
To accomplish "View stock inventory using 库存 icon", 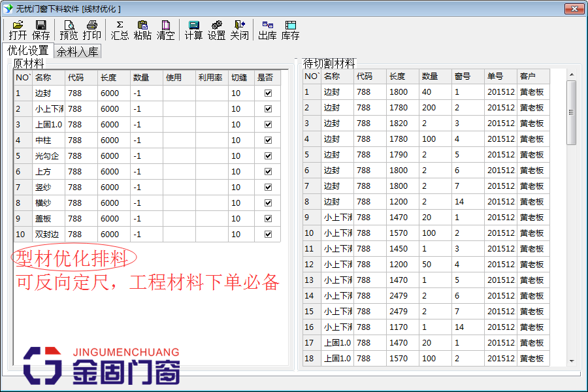I will tap(292, 28).
